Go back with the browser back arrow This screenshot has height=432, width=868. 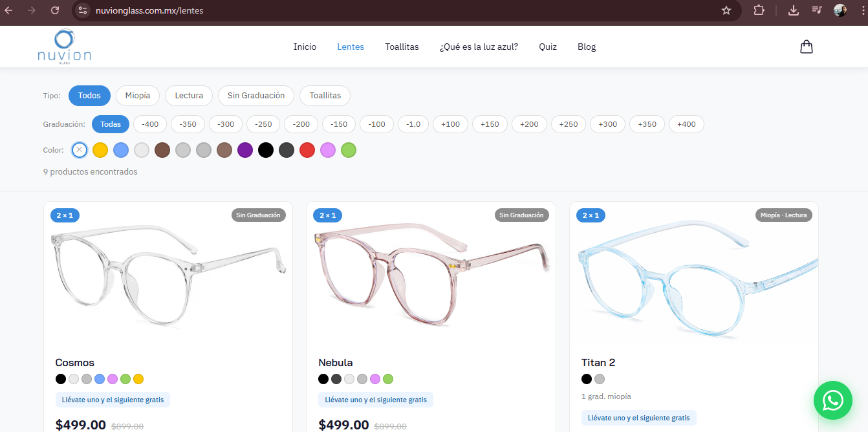click(x=9, y=10)
